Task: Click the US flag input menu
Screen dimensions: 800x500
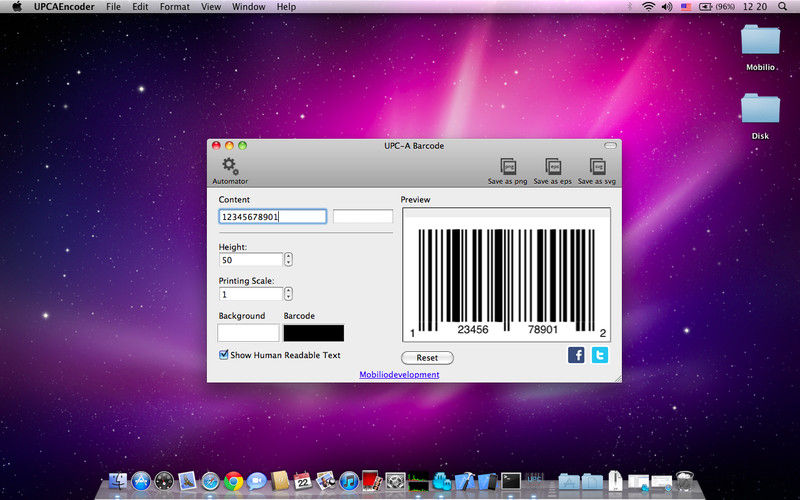Action: [x=686, y=7]
